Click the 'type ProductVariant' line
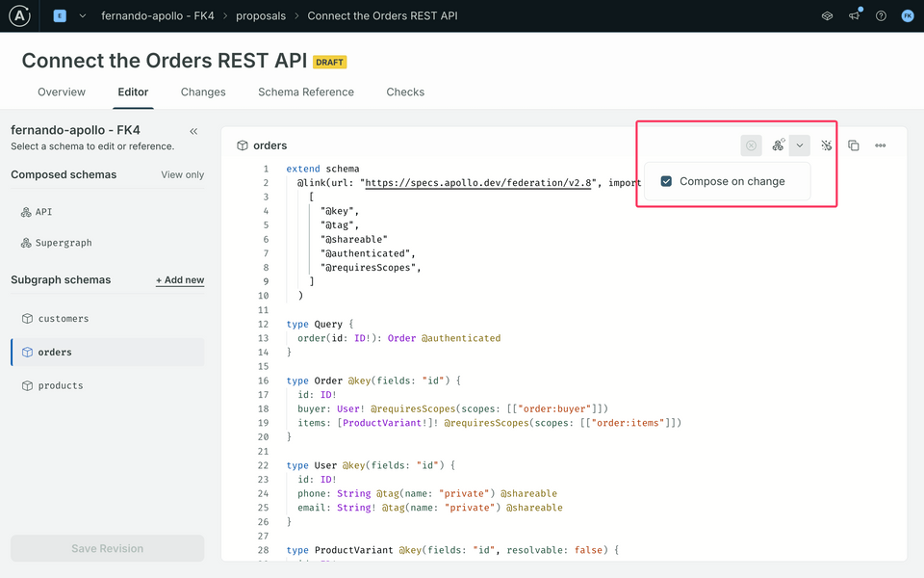Image resolution: width=924 pixels, height=578 pixels. [452, 550]
